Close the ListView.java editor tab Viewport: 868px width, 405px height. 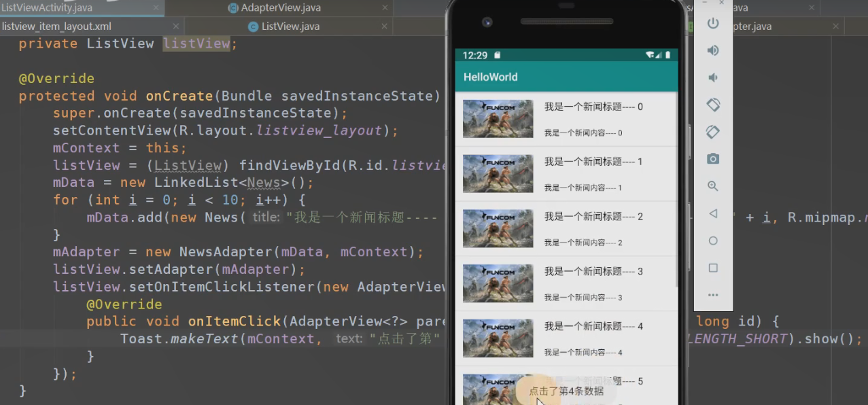click(x=384, y=27)
